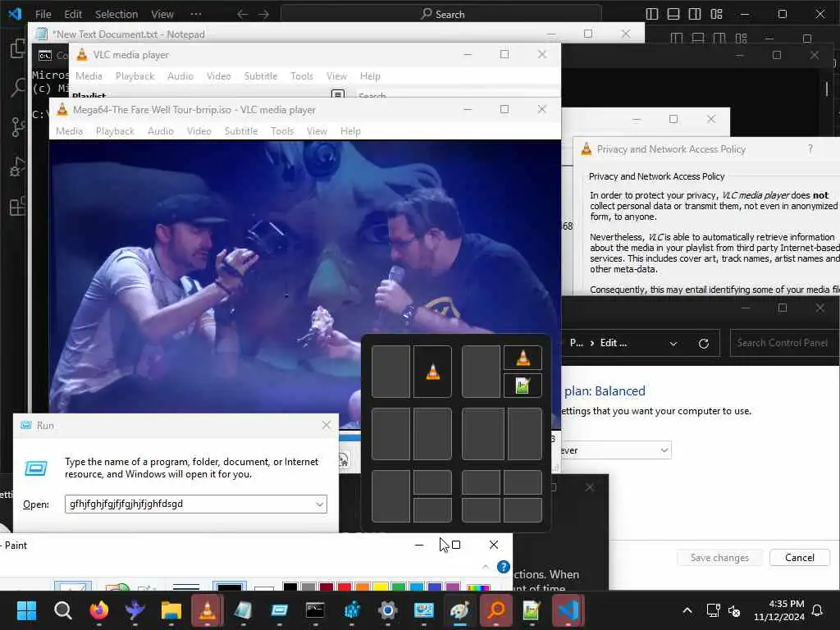
Task: Pick the black color swatch in Paint
Action: (290, 587)
